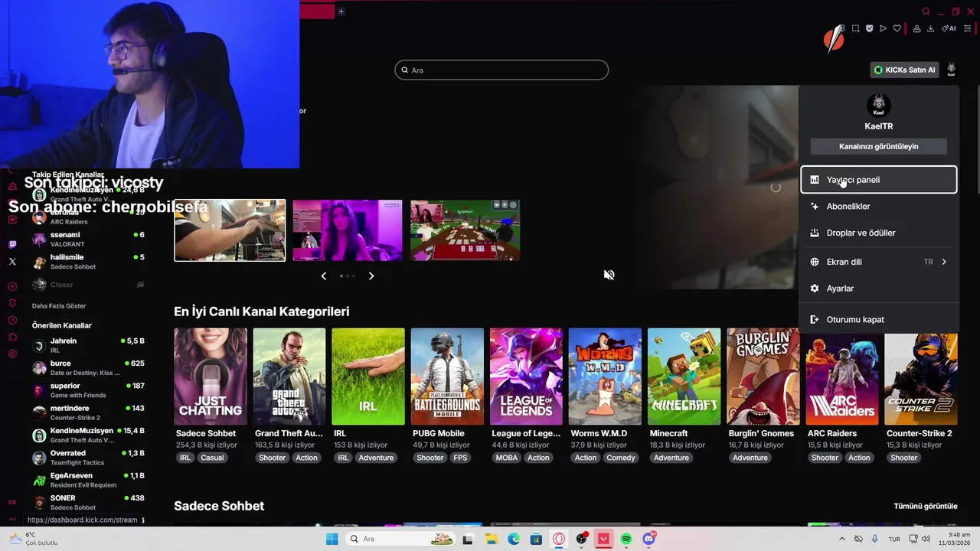Image resolution: width=980 pixels, height=551 pixels.
Task: Go to next featured stream carousel arrow
Action: click(371, 275)
